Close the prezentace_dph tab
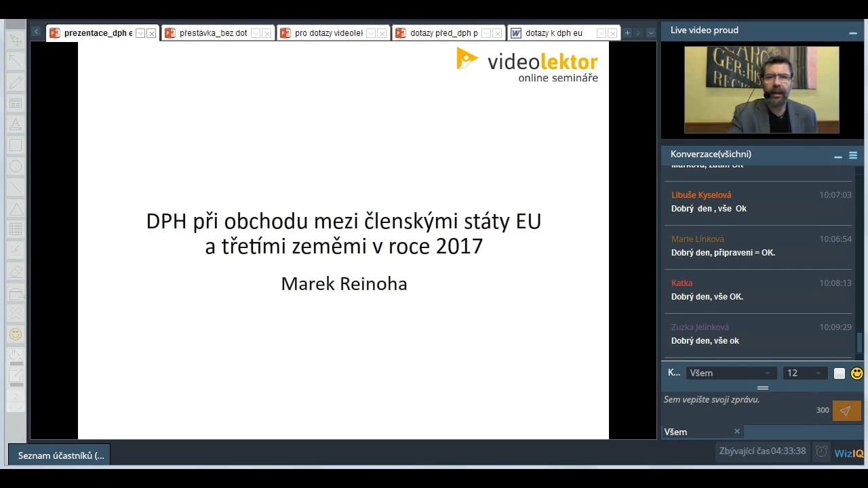Screen dimensions: 868x488 pyautogui.click(x=151, y=33)
